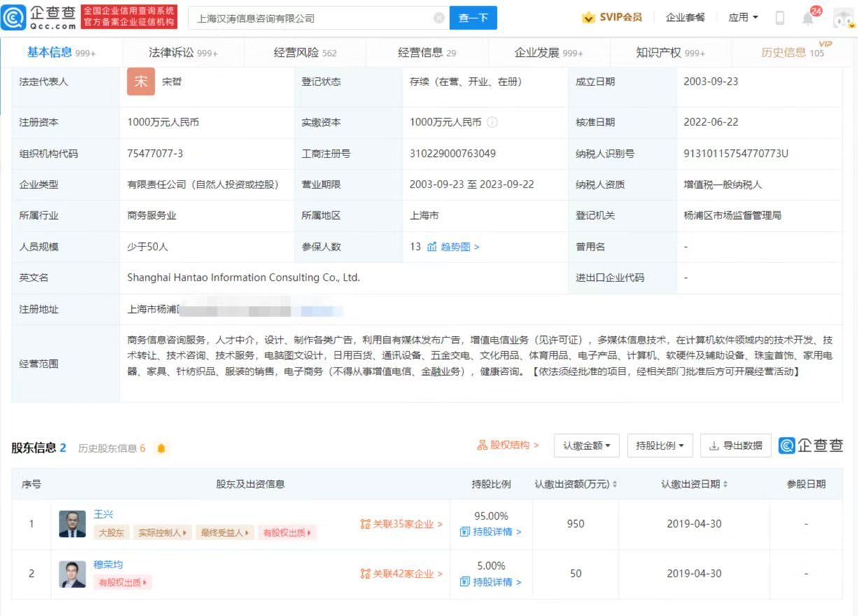Open 持股详情 for 95.00% holding
The image size is (858, 616).
point(491,532)
